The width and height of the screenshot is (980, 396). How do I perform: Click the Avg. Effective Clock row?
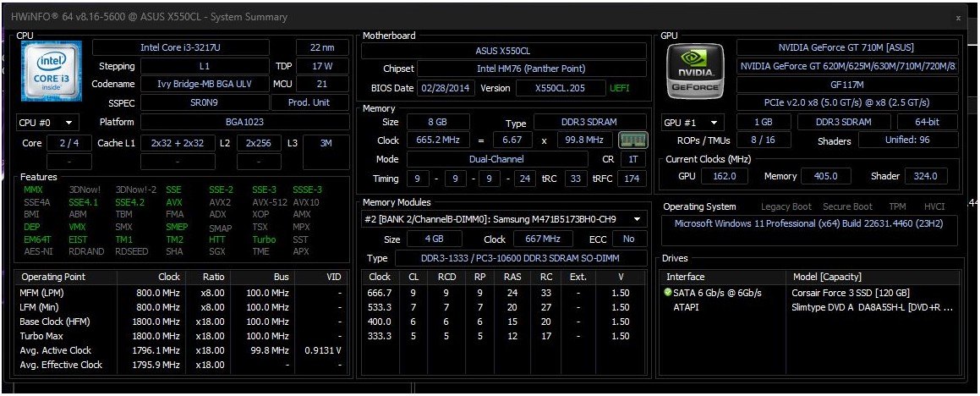tap(182, 365)
